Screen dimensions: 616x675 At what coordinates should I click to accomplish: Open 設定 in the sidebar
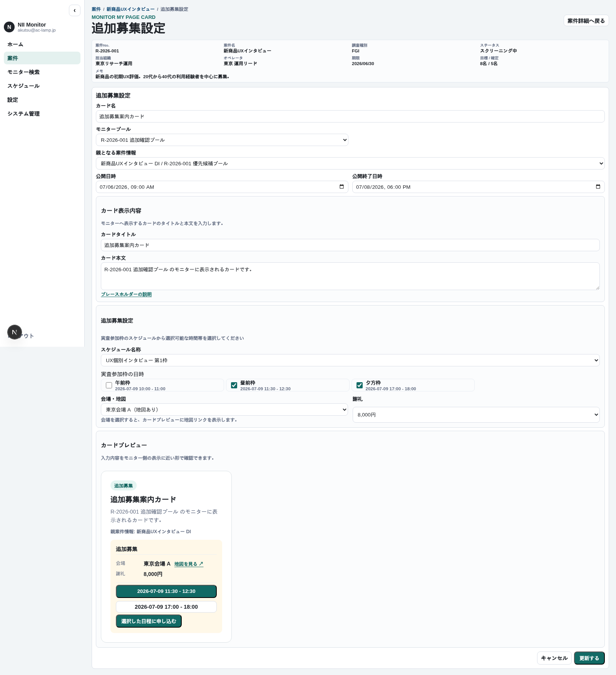pyautogui.click(x=42, y=100)
